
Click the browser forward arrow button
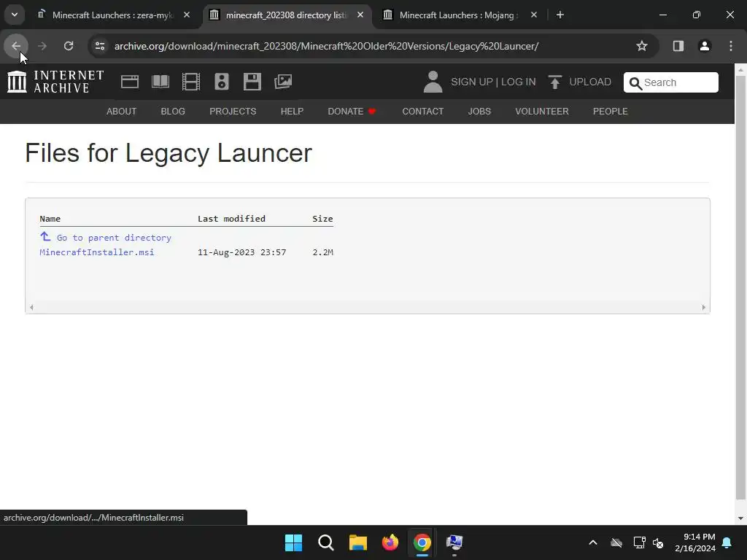(42, 46)
